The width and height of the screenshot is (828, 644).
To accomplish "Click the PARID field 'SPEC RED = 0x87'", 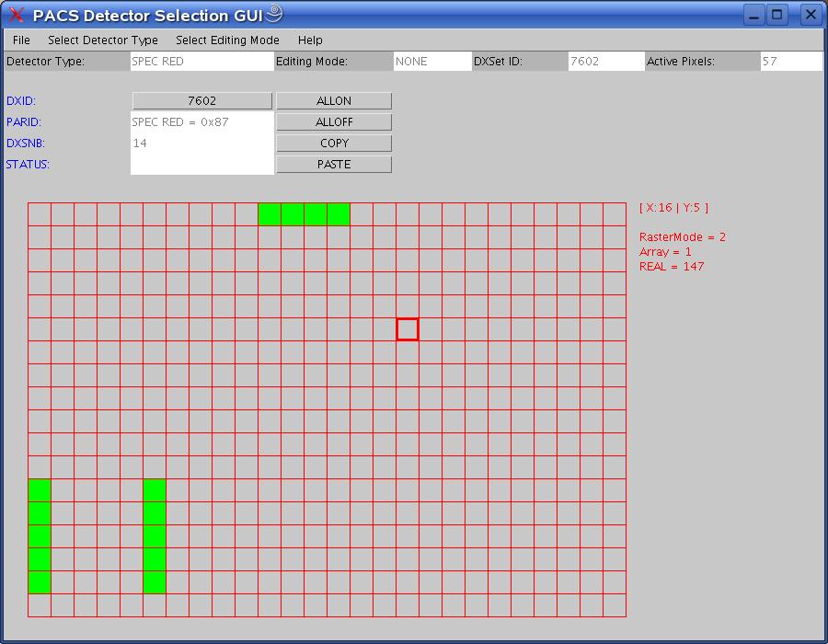I will click(x=202, y=122).
